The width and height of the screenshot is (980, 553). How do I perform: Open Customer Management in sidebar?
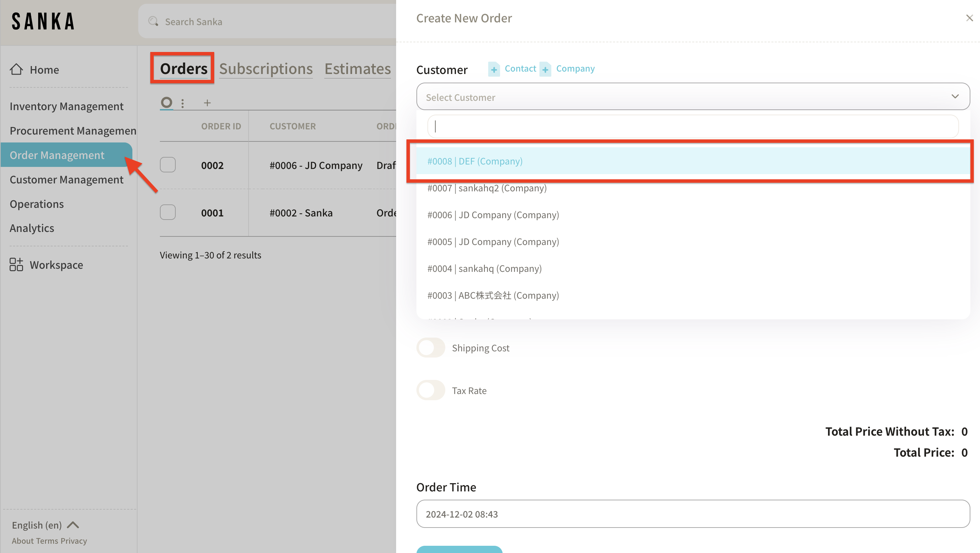pyautogui.click(x=67, y=179)
